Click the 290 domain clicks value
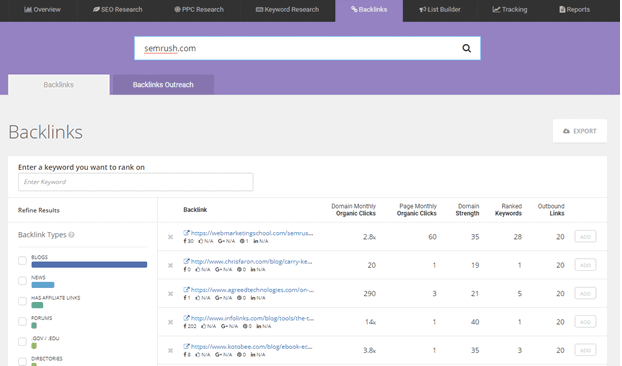This screenshot has height=366, width=622. tap(369, 294)
